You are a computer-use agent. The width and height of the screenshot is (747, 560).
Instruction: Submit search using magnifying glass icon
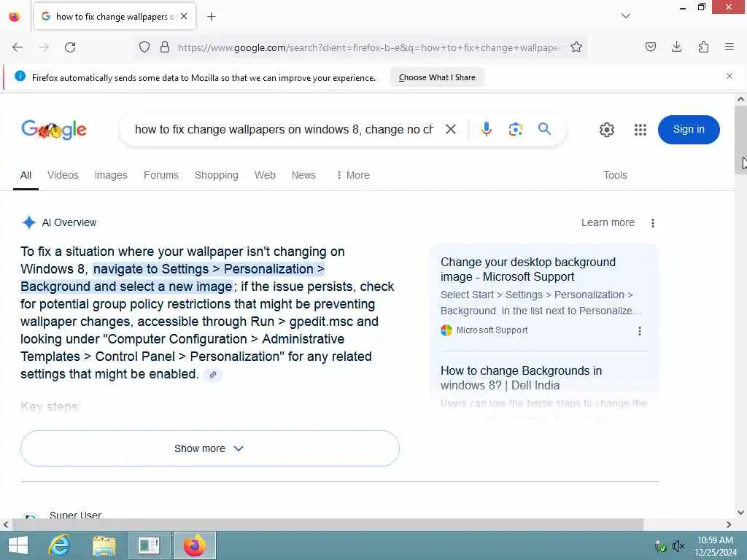pos(544,129)
